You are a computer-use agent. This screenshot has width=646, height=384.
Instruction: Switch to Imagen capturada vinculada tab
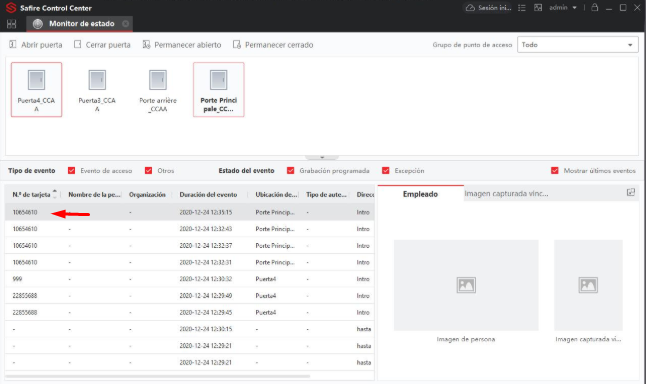[x=506, y=194]
